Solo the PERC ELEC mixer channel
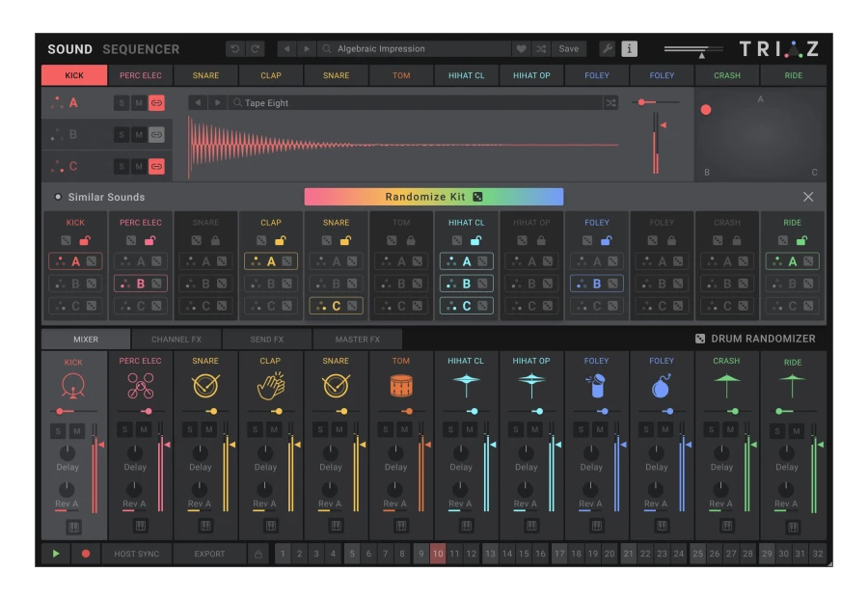The image size is (868, 600). point(125,429)
